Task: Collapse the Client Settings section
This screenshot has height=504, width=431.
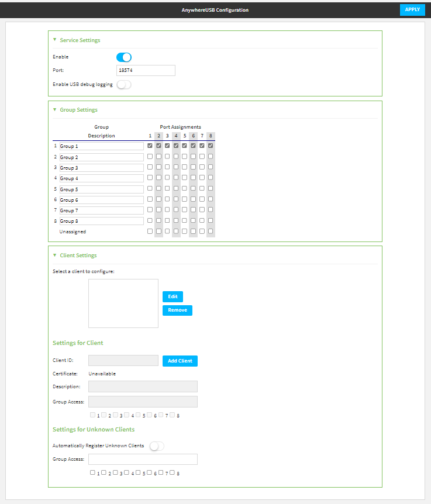Action: click(x=54, y=255)
